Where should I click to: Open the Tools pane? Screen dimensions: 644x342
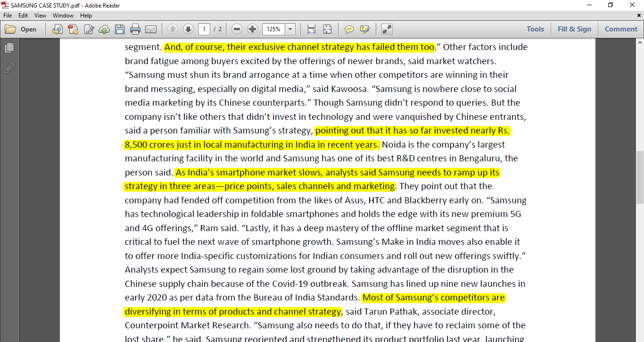coord(535,29)
